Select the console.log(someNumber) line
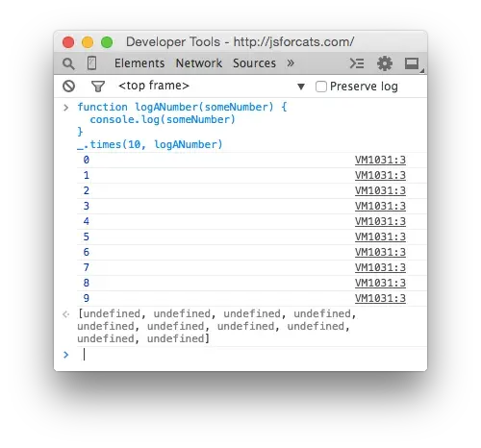Viewport: 481px width, 448px height. 163,119
